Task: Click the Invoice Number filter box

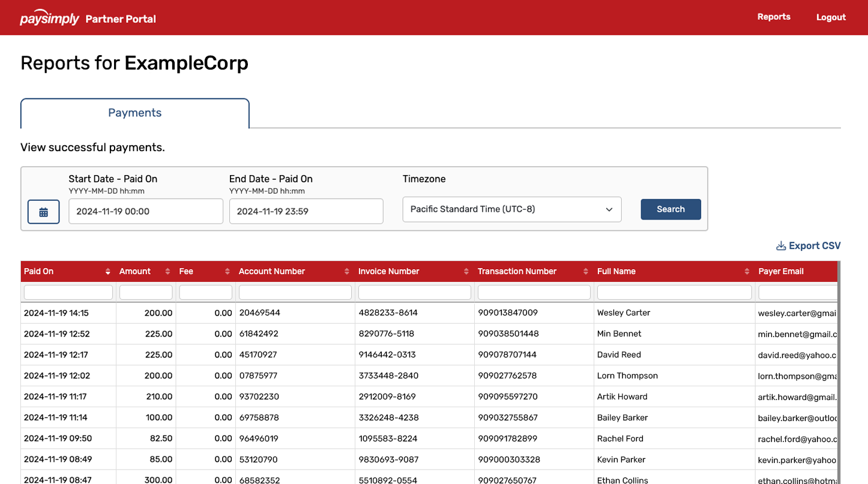Action: point(415,292)
